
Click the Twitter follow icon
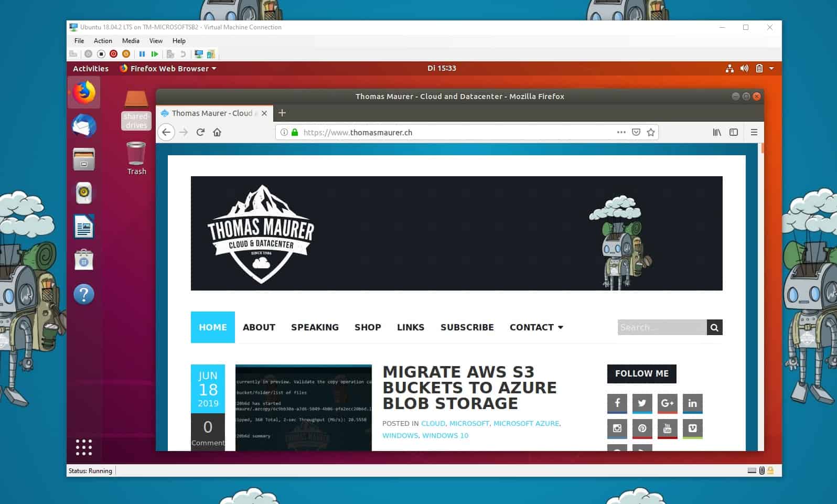pyautogui.click(x=642, y=403)
